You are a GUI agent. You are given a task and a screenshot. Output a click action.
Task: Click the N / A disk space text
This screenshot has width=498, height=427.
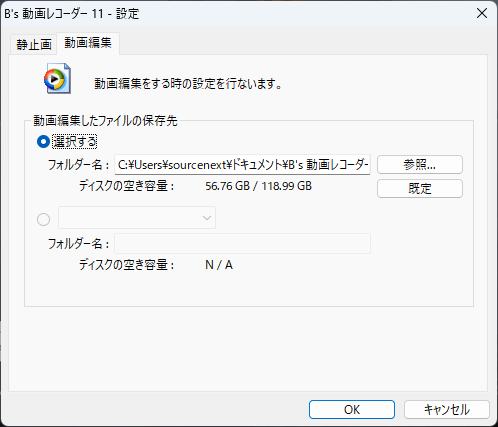[x=219, y=265]
